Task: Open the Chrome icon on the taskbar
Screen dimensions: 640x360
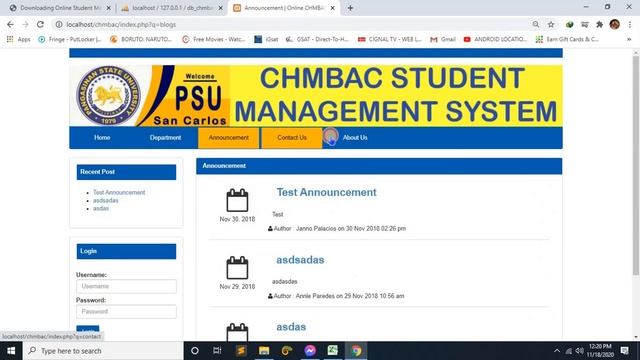Action: pyautogui.click(x=356, y=351)
